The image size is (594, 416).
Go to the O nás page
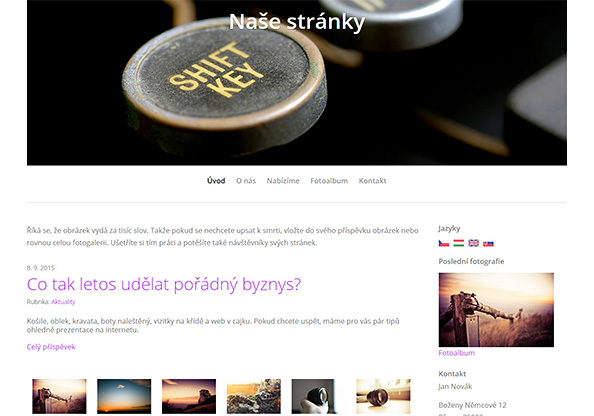(x=246, y=181)
